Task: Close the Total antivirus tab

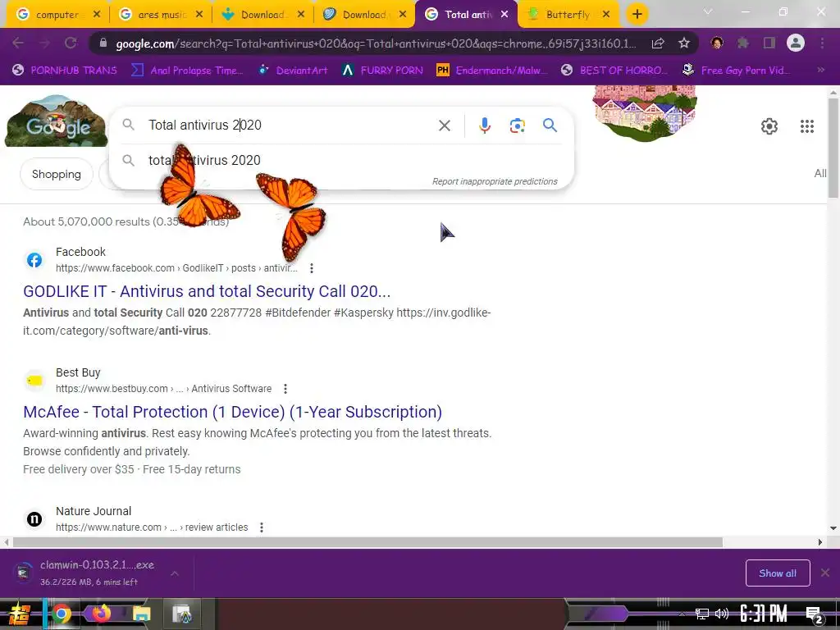Action: 504,15
